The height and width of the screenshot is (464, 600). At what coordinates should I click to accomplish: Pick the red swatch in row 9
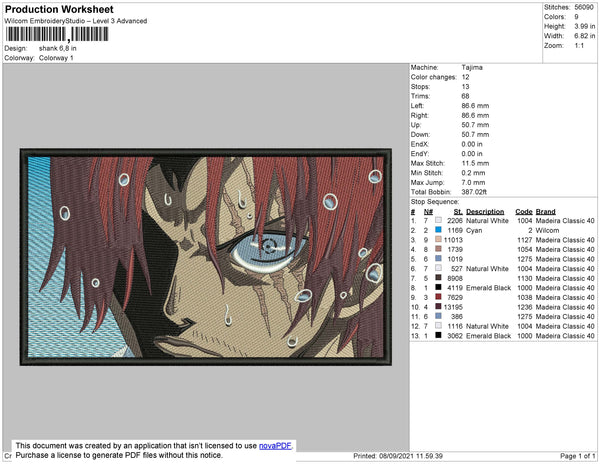tap(438, 297)
